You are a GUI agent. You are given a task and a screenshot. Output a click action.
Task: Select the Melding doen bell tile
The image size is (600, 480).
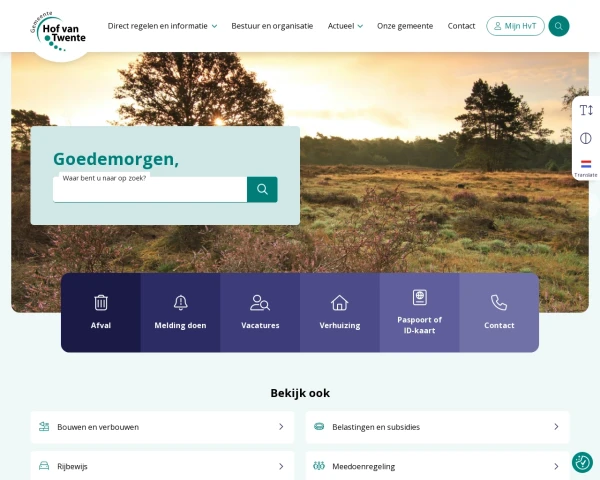[x=180, y=312]
